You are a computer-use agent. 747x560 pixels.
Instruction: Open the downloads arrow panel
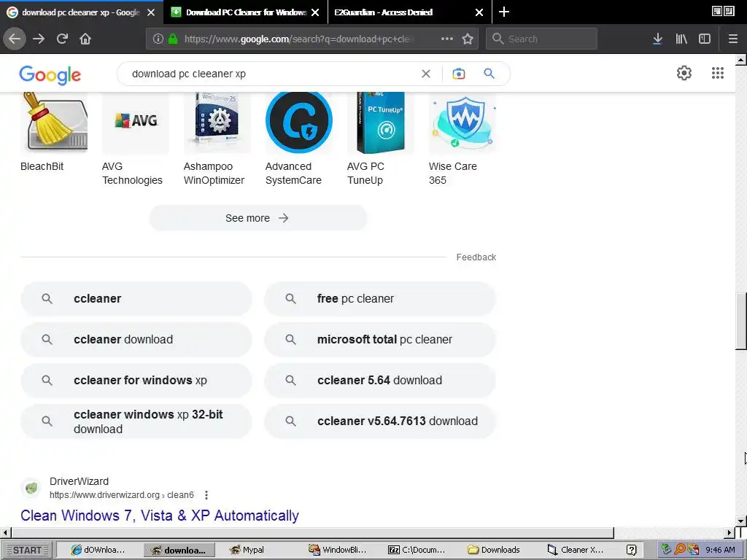[x=657, y=39]
